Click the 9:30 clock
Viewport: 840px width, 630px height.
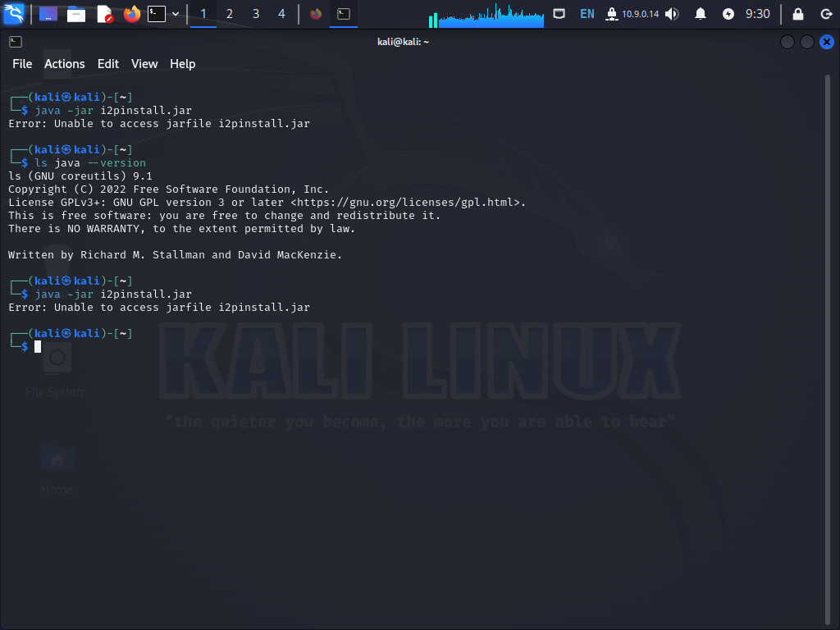[758, 14]
